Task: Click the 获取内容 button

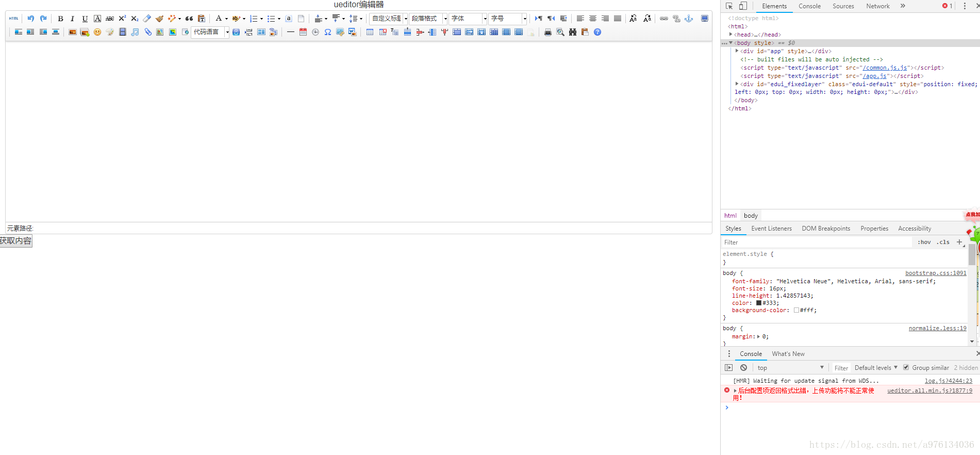Action: (x=15, y=241)
